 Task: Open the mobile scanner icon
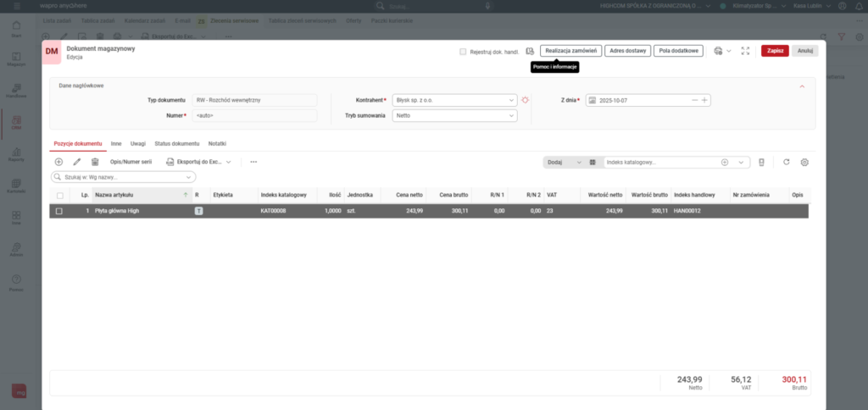tap(761, 162)
